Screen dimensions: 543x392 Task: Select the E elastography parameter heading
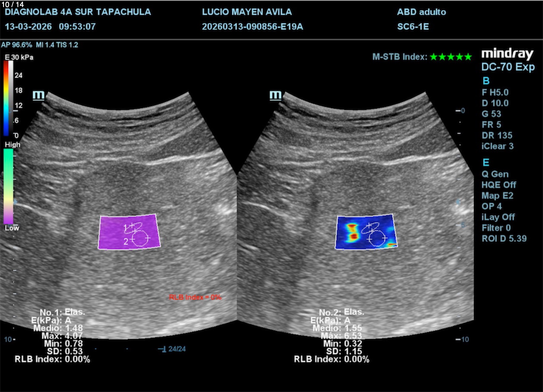point(486,162)
